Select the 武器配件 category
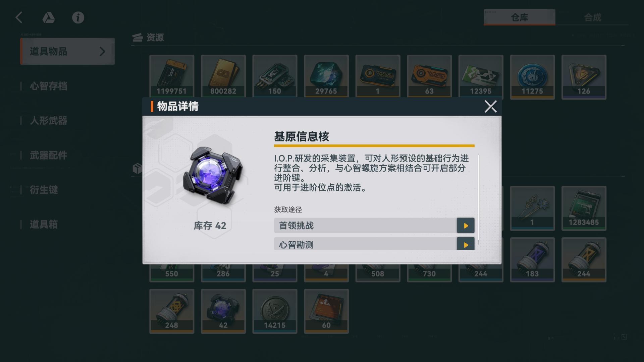Screen dimensions: 644x362 [49, 155]
